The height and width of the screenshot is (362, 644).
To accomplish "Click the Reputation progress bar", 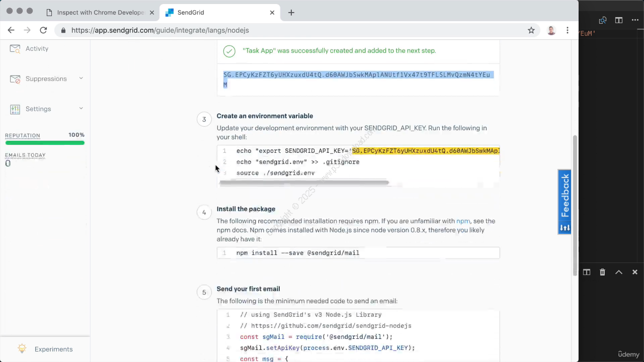I will [x=45, y=143].
